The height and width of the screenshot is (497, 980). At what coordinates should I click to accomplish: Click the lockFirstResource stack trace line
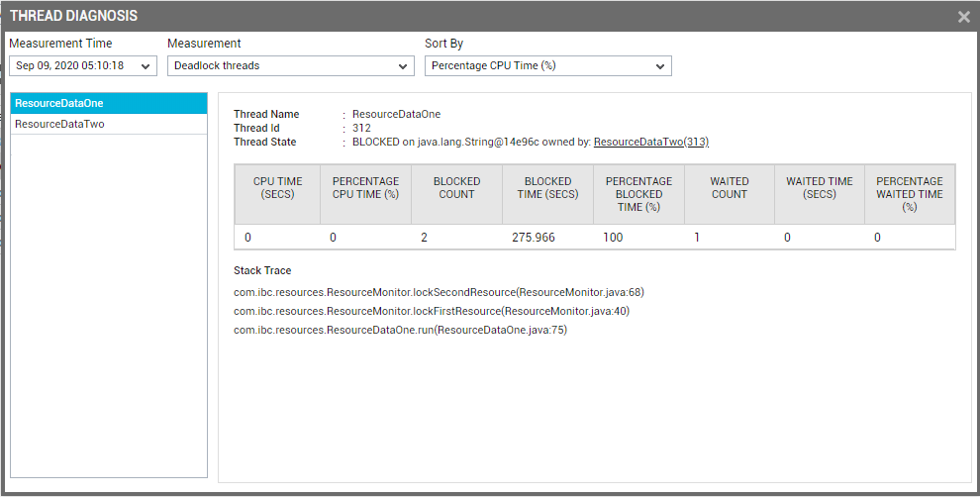coord(432,311)
